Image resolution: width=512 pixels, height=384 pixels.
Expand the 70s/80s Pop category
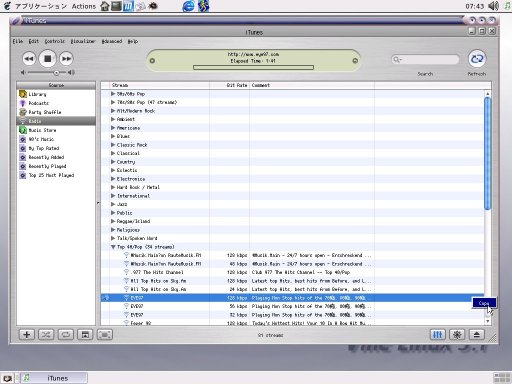click(113, 102)
